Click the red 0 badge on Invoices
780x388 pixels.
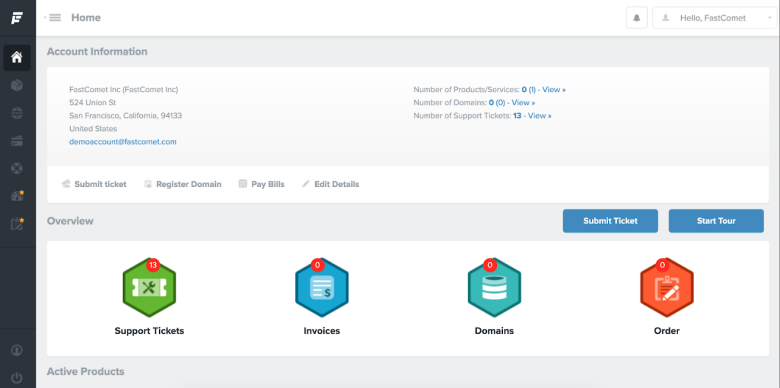pos(318,265)
